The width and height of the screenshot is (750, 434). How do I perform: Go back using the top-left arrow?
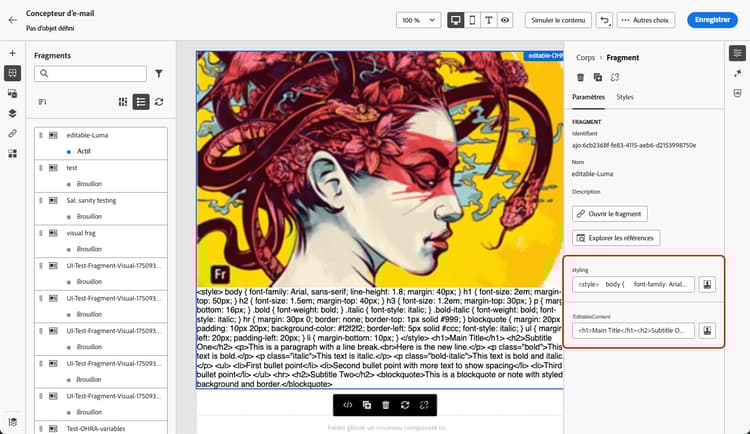click(12, 20)
